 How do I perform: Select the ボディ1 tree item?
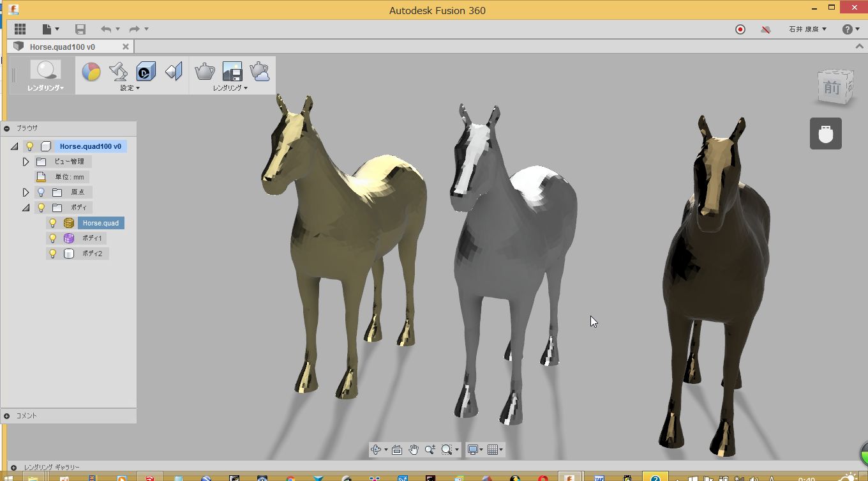tap(92, 238)
